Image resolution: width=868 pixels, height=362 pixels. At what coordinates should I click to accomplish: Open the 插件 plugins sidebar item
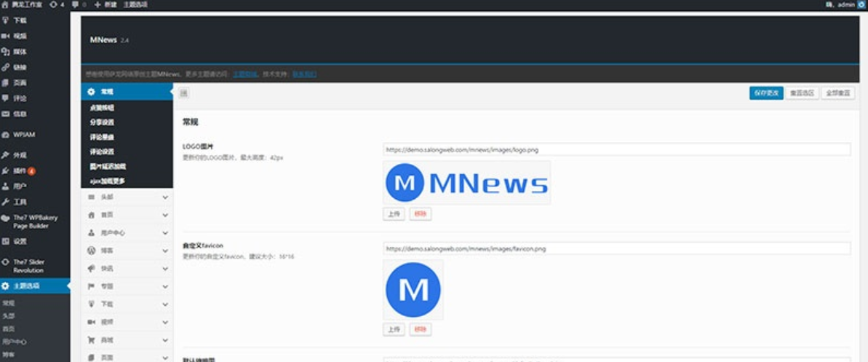(x=20, y=171)
